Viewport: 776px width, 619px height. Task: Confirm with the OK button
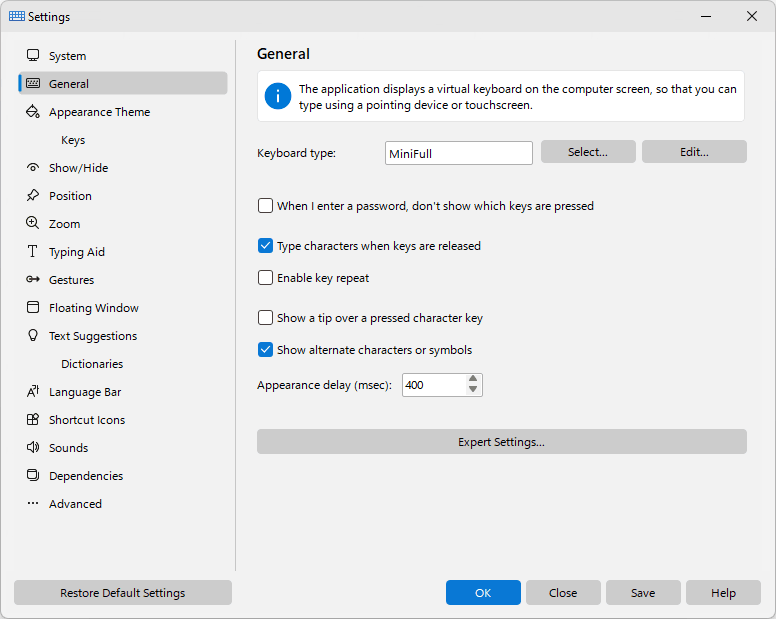[483, 592]
